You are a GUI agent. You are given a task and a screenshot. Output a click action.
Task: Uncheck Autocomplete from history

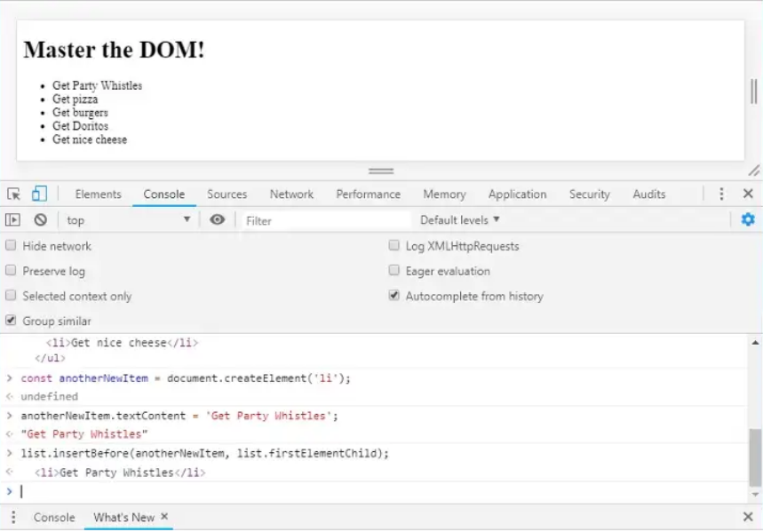point(394,296)
